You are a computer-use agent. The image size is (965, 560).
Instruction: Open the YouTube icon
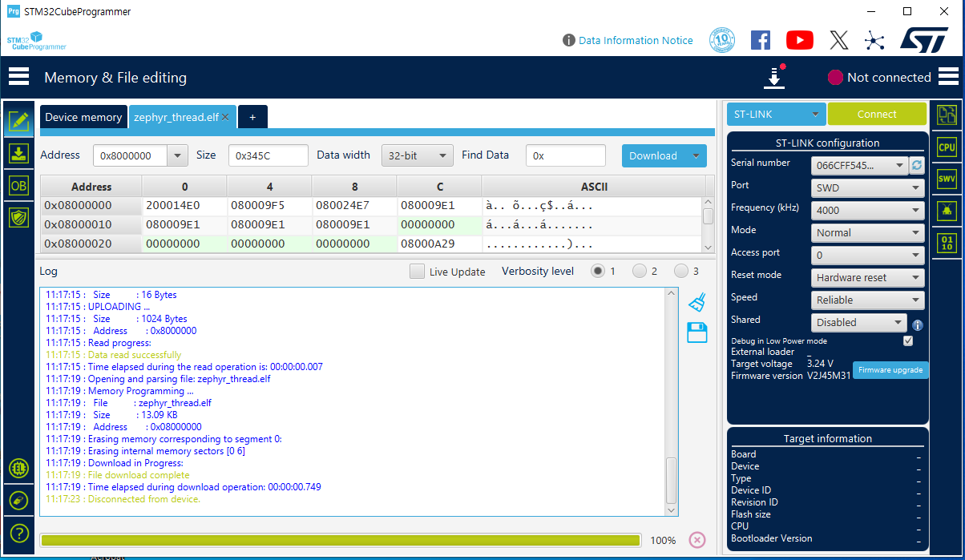tap(800, 40)
